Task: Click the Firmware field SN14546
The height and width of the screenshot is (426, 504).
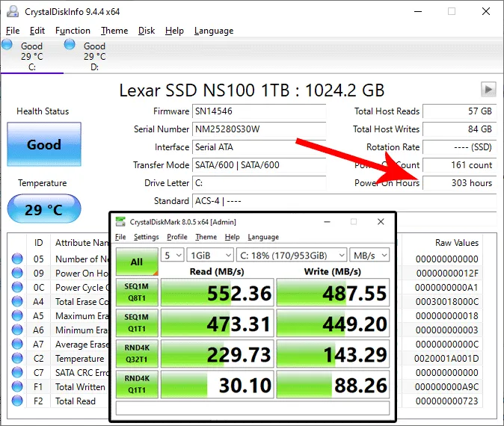Action: (x=259, y=111)
